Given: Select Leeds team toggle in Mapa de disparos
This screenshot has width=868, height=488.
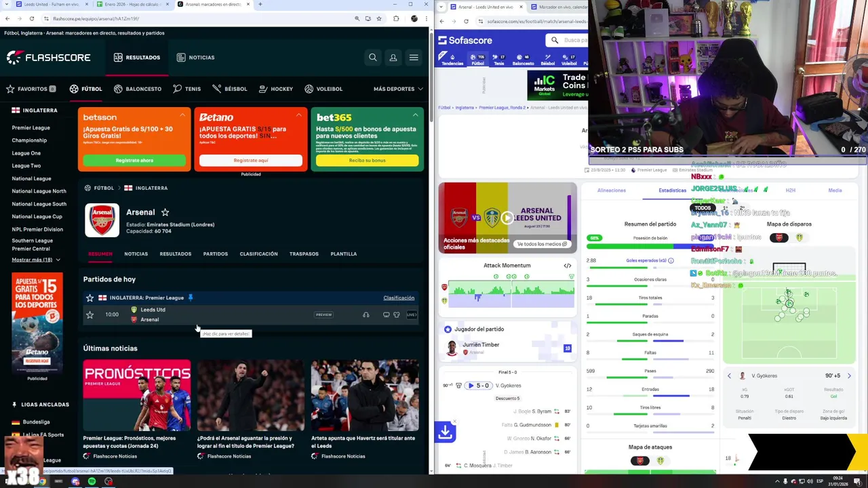Looking at the screenshot, I should pos(799,237).
